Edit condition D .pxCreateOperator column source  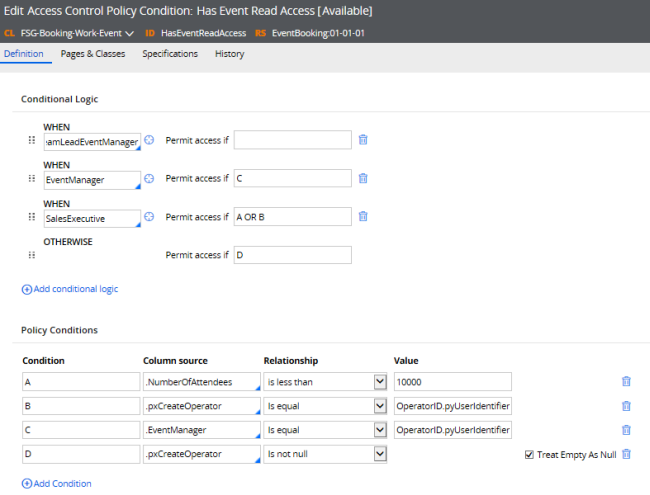pyautogui.click(x=201, y=454)
